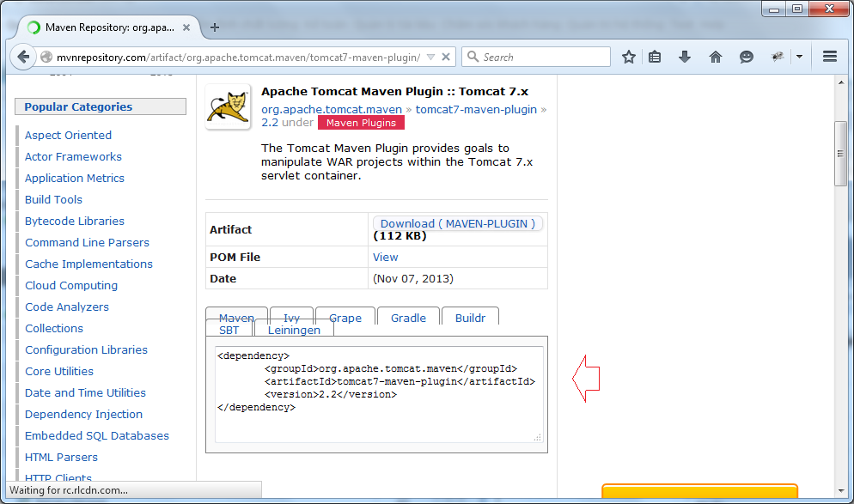Click the site identity globe icon
The width and height of the screenshot is (854, 504).
click(46, 57)
